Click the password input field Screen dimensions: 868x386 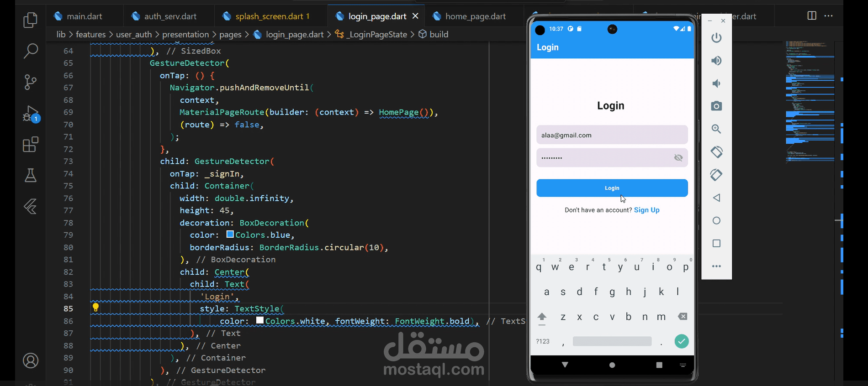coord(612,158)
